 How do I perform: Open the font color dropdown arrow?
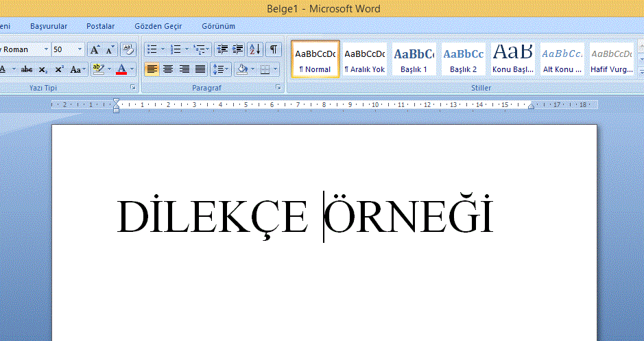[132, 69]
